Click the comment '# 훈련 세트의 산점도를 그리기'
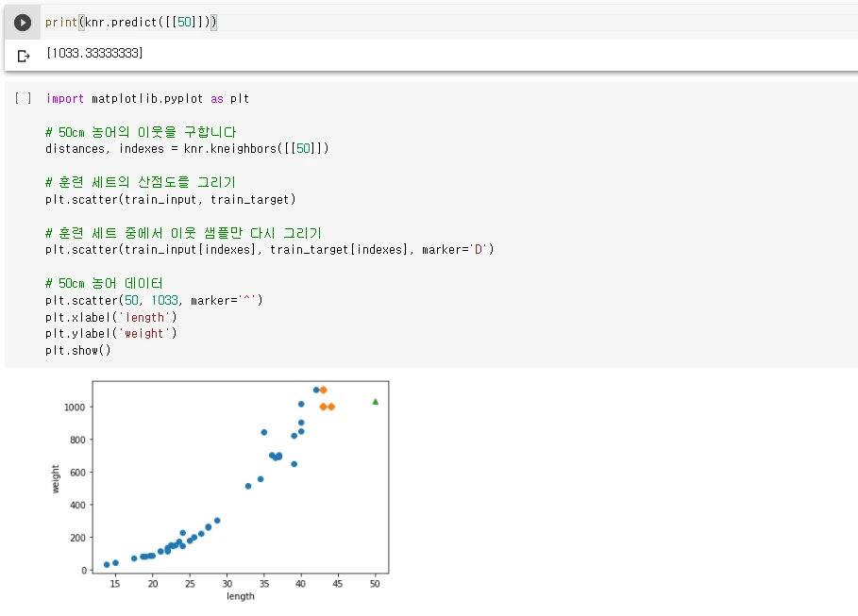Image resolution: width=858 pixels, height=616 pixels. (141, 182)
